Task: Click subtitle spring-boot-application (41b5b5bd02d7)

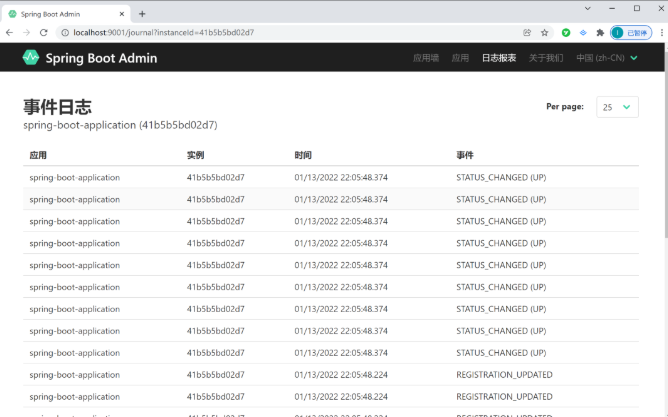Action: point(120,125)
